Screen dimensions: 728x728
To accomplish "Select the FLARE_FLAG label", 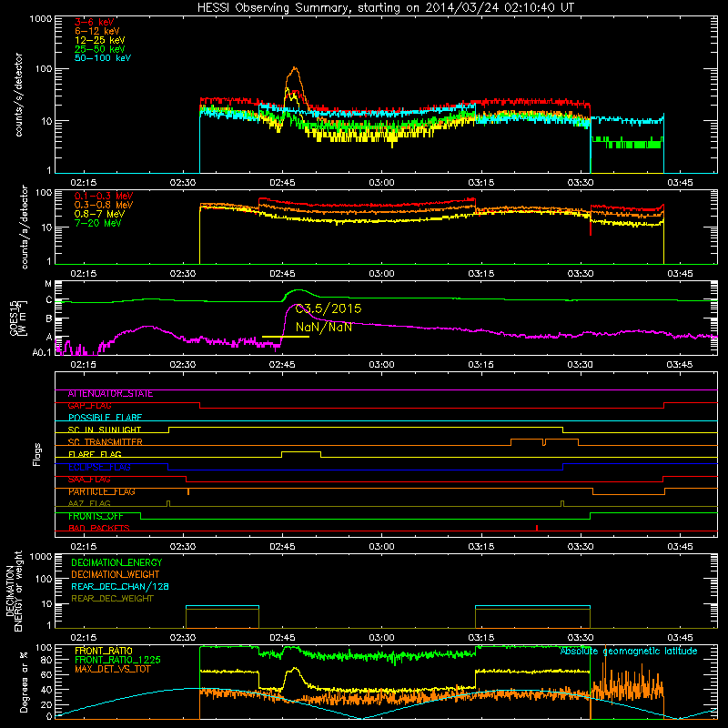I will pos(95,454).
